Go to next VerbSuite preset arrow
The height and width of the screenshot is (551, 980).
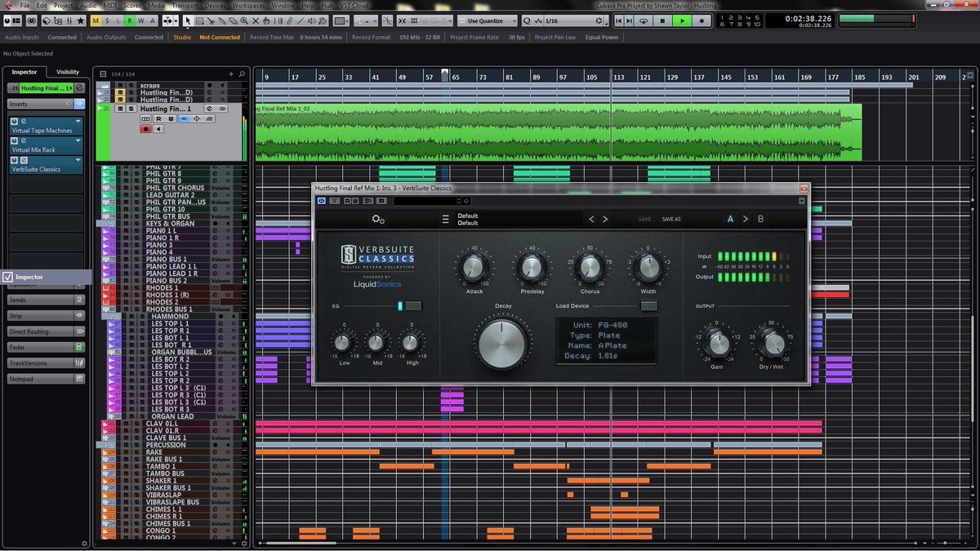click(605, 219)
